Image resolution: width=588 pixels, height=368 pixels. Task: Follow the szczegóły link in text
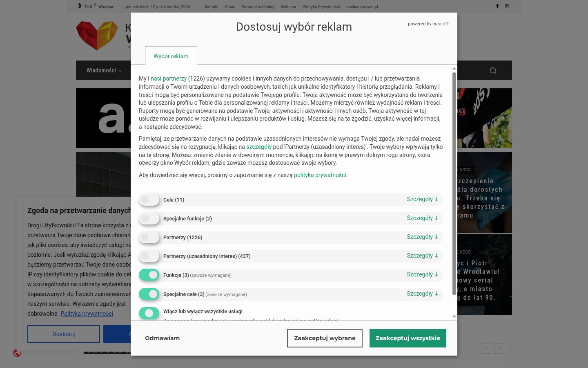[259, 147]
